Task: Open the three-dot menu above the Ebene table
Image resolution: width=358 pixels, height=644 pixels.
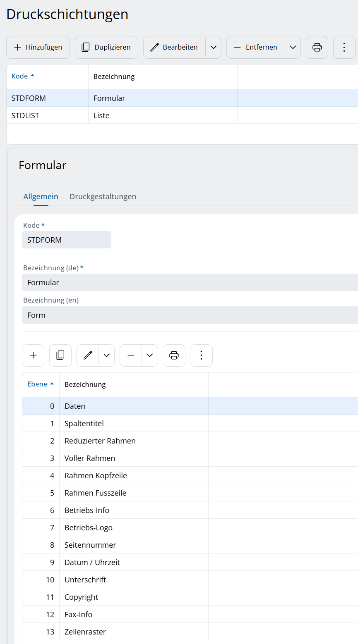Action: click(201, 355)
